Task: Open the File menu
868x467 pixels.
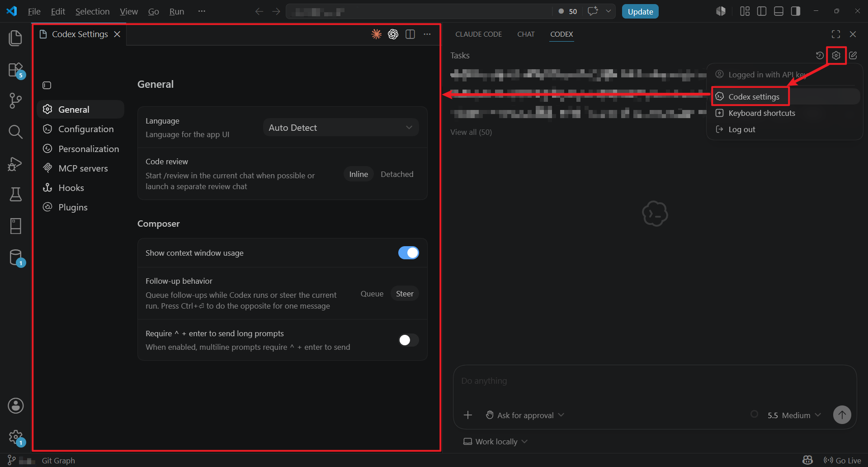Action: 34,11
